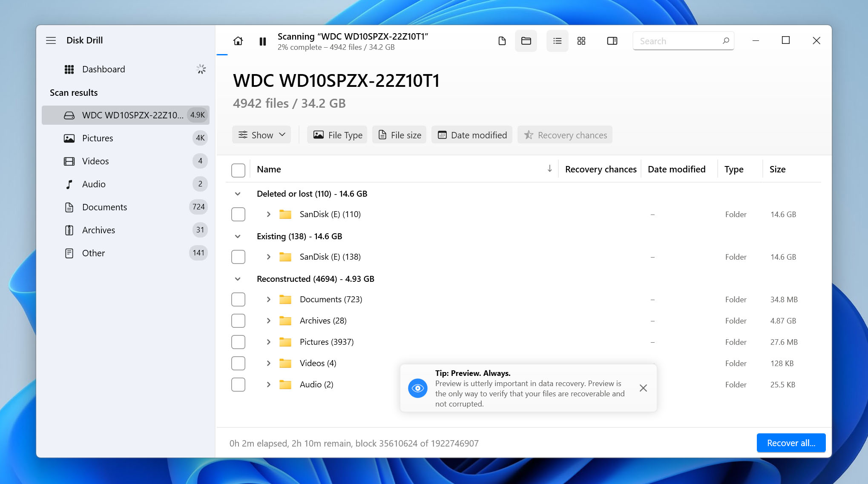Click the Recover all button
Image resolution: width=868 pixels, height=484 pixels.
pyautogui.click(x=790, y=443)
